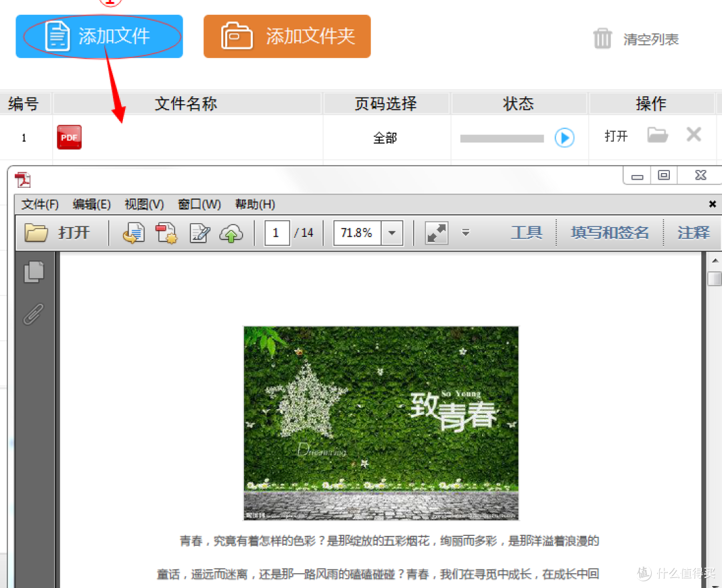
Task: Close the document with the menu bar X
Action: (713, 204)
